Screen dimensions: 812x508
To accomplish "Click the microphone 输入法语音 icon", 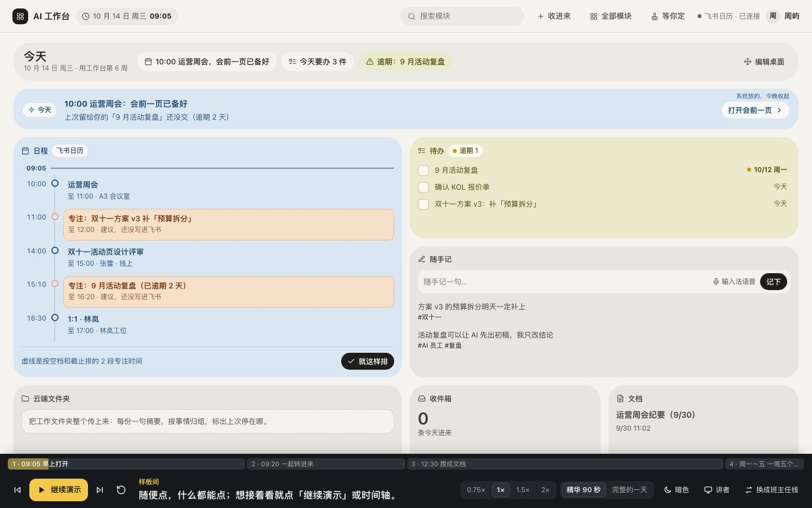I will click(x=716, y=282).
